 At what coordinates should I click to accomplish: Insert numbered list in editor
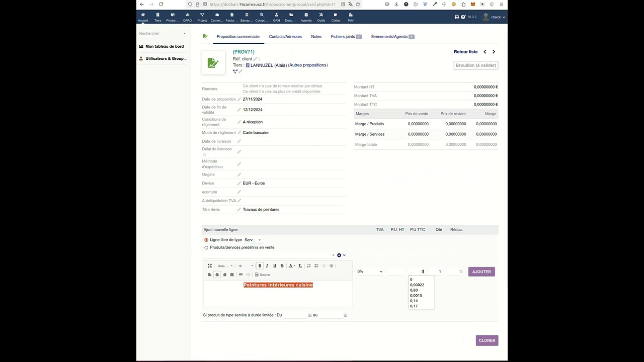[309, 266]
